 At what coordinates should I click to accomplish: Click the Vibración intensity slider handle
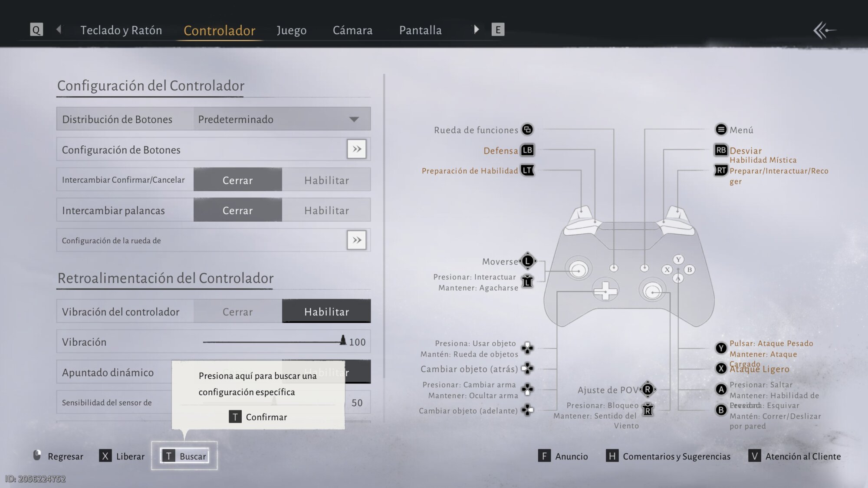[x=343, y=341]
